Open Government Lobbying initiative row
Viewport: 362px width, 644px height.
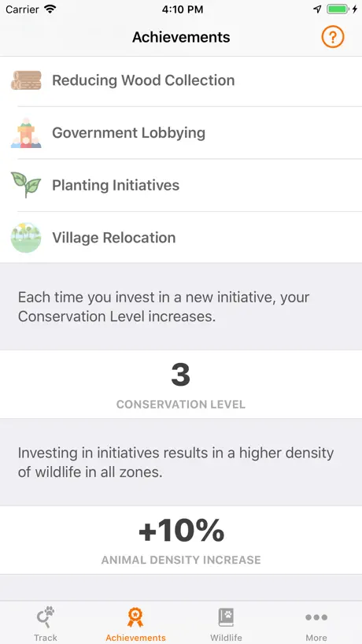point(181,133)
